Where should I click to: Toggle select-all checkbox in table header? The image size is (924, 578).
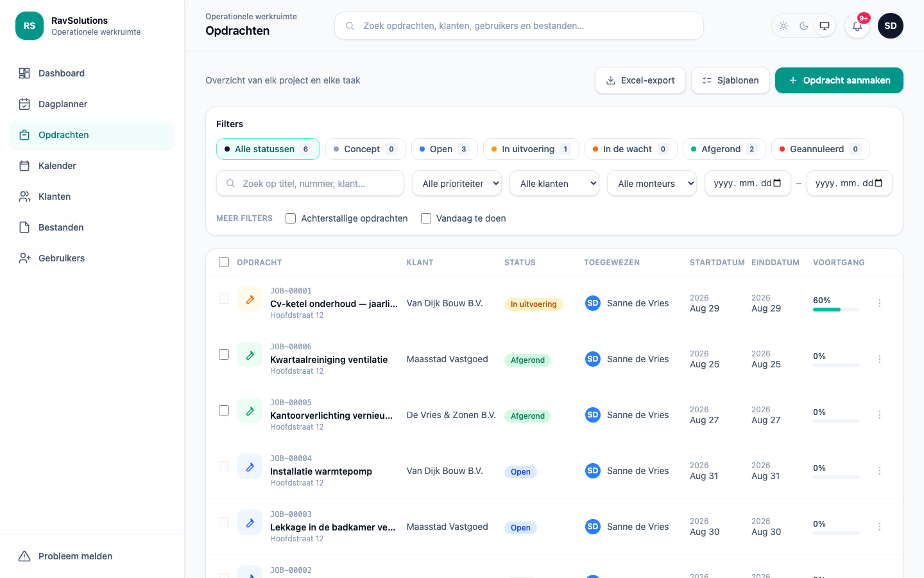click(x=224, y=262)
